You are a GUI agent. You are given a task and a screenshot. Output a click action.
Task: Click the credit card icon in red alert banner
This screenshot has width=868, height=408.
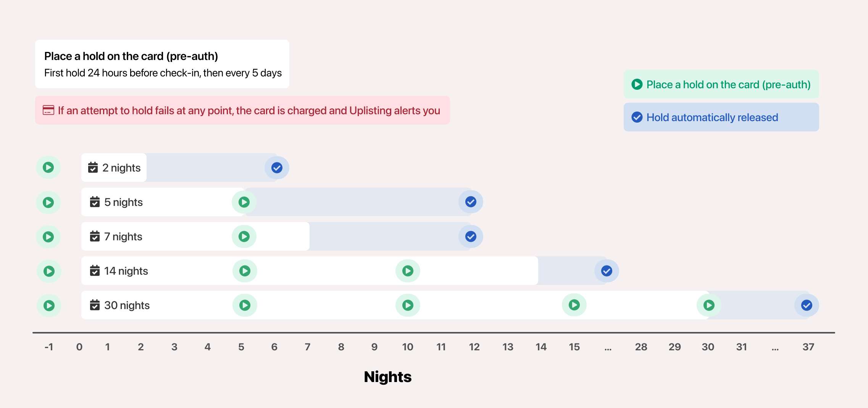pos(48,110)
